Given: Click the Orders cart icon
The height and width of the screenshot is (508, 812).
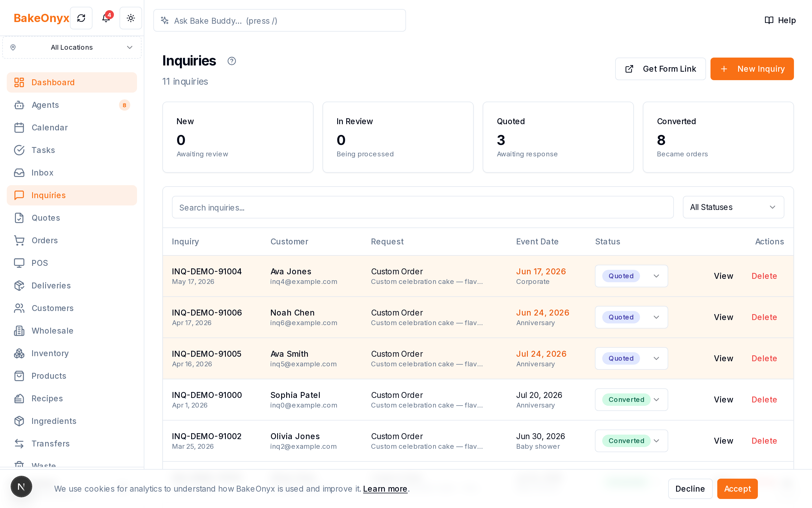Looking at the screenshot, I should click(x=19, y=240).
